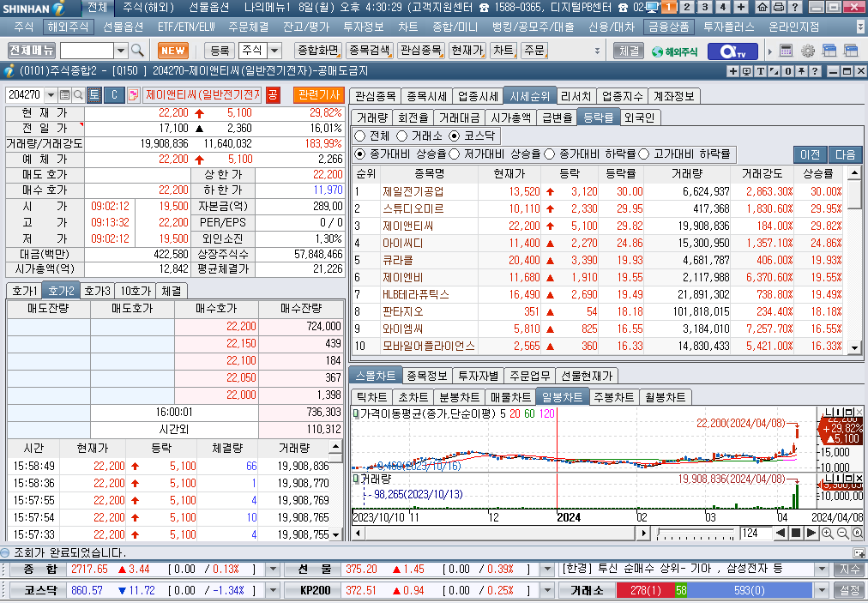Zoom out the chart with magnifier minus
The height and width of the screenshot is (603, 868).
[x=842, y=534]
